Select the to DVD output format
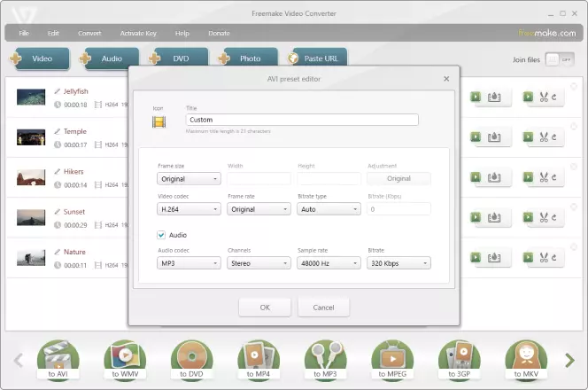Screen dimensions: 588x390 [x=191, y=361]
